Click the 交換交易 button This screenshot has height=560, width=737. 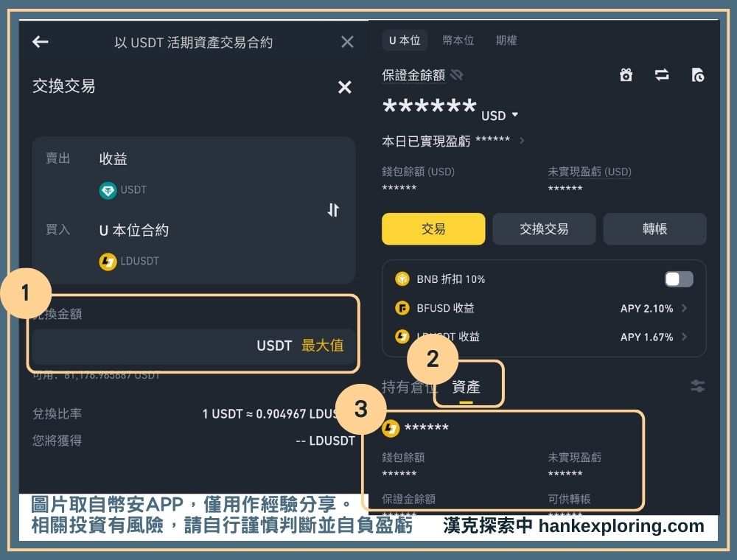tap(544, 229)
